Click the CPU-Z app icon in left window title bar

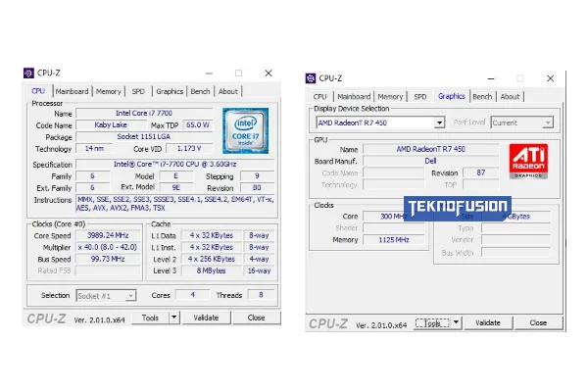(28, 73)
